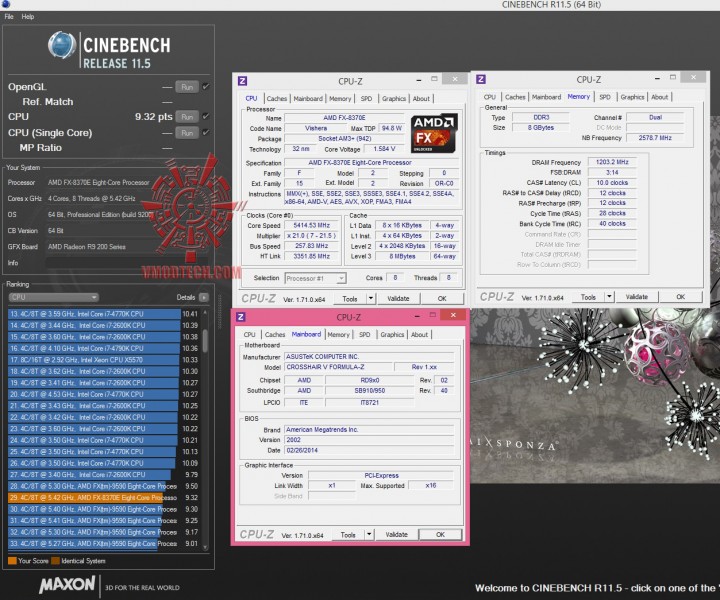Click the NB Frequency value 2578.7 MHz
Viewport: 720px width, 600px height.
(655, 138)
